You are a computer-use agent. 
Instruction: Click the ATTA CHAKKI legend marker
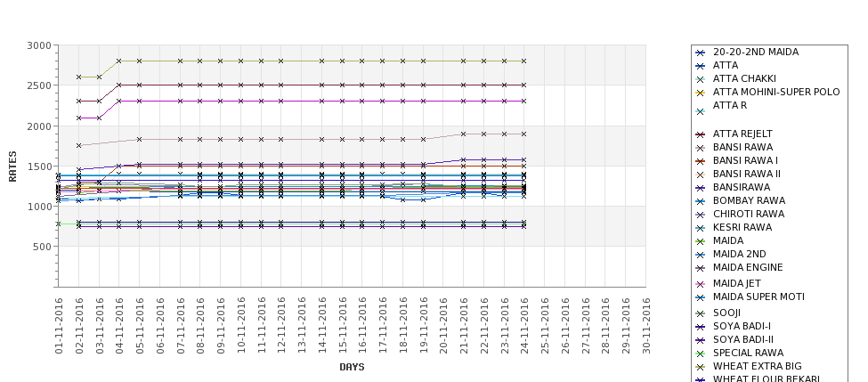point(701,79)
